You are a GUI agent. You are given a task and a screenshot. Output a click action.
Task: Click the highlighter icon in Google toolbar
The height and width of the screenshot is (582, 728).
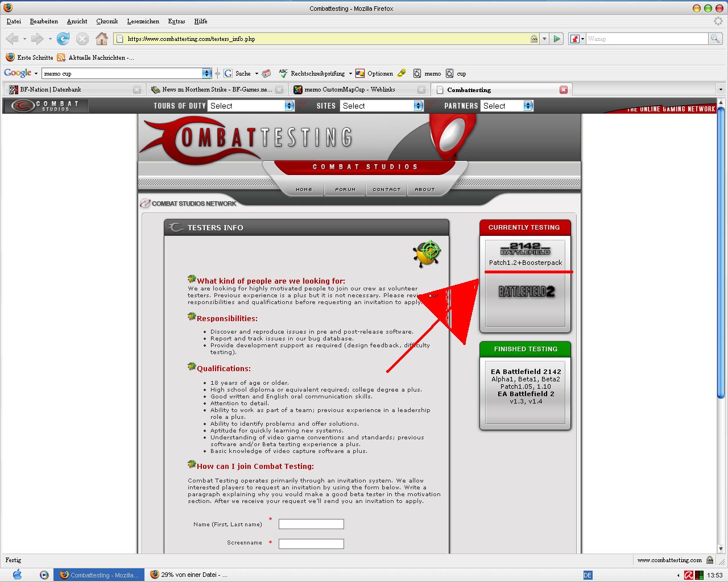pos(402,73)
